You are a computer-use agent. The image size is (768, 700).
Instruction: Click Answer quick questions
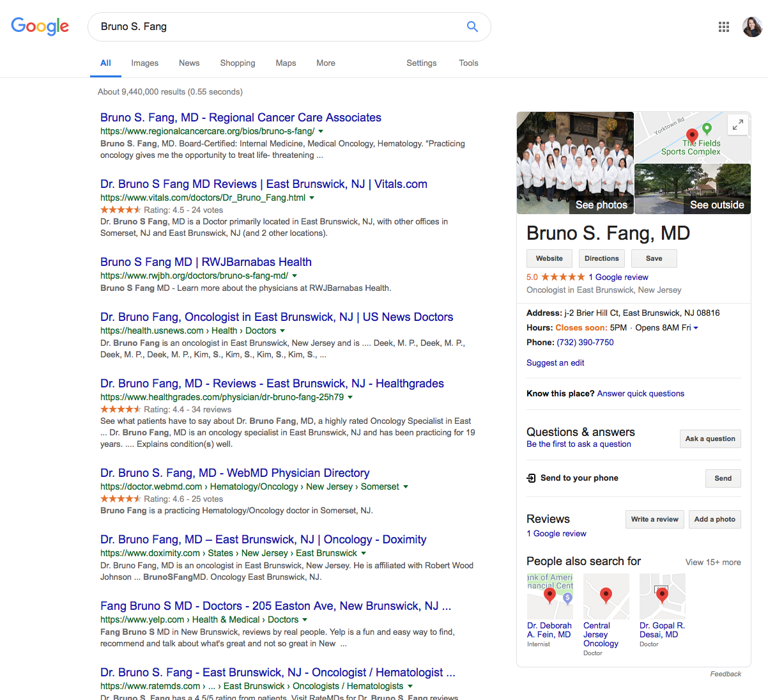(640, 394)
